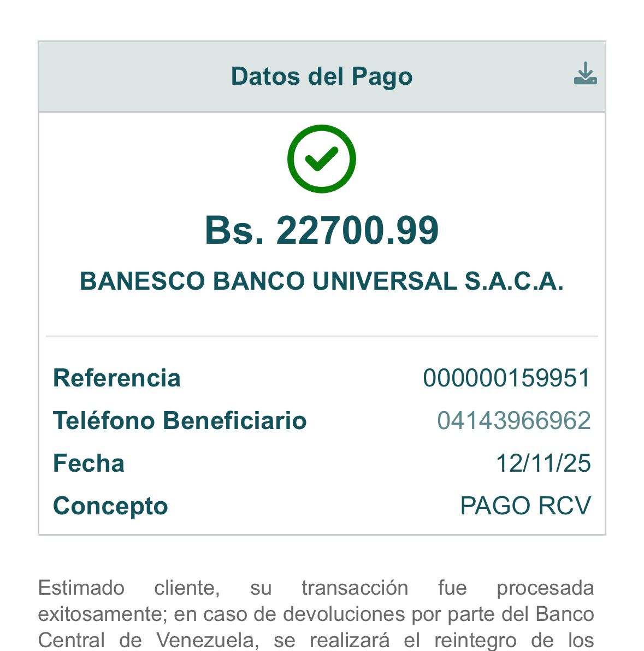Tap the phone number 04143966962
This screenshot has width=644, height=651.
coord(514,421)
